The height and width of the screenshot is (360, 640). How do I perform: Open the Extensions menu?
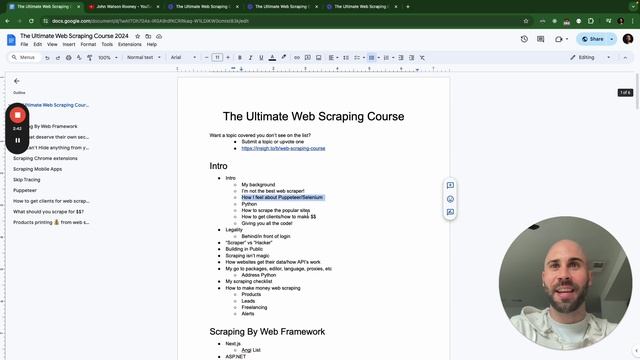pyautogui.click(x=130, y=44)
